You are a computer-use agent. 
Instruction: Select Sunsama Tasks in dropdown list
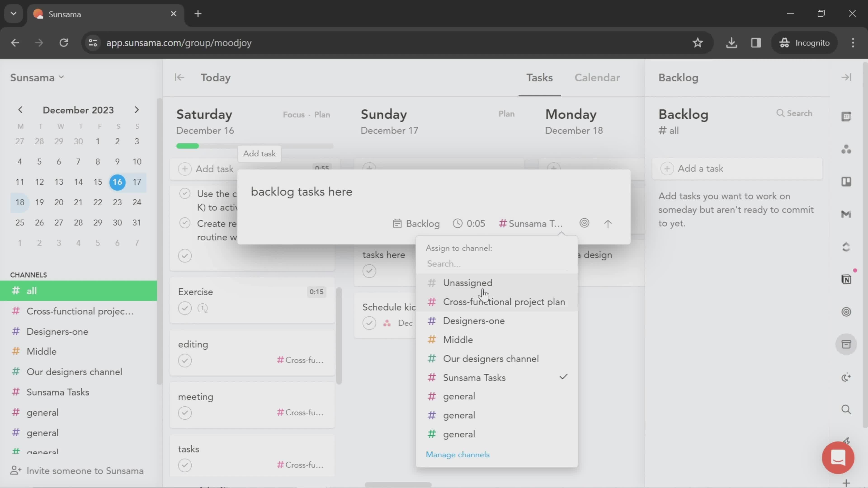[x=497, y=378]
